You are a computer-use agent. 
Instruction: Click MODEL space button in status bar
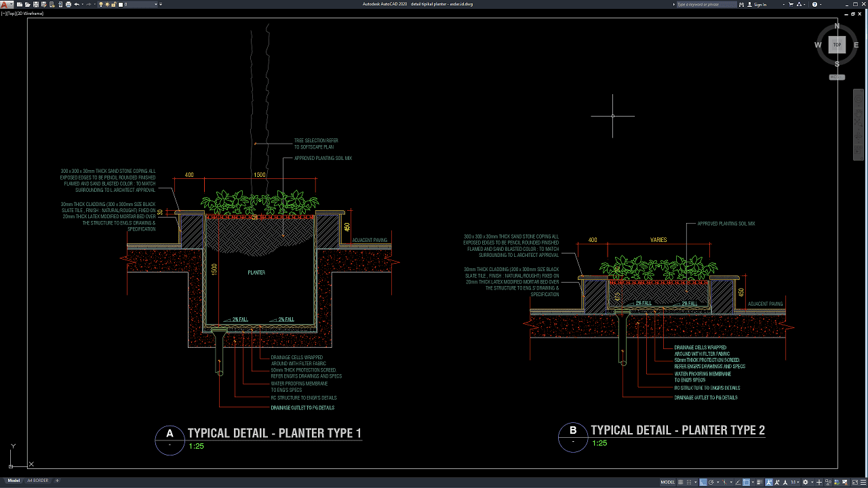click(x=667, y=482)
